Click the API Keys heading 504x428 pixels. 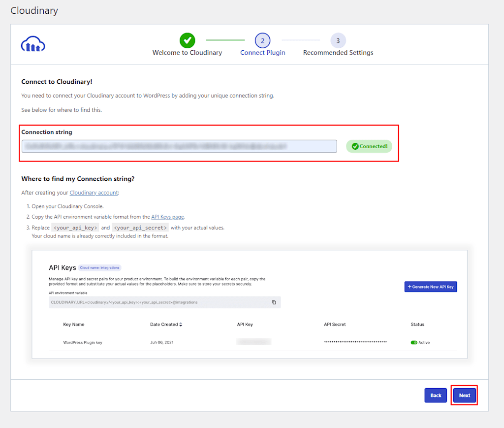(63, 267)
